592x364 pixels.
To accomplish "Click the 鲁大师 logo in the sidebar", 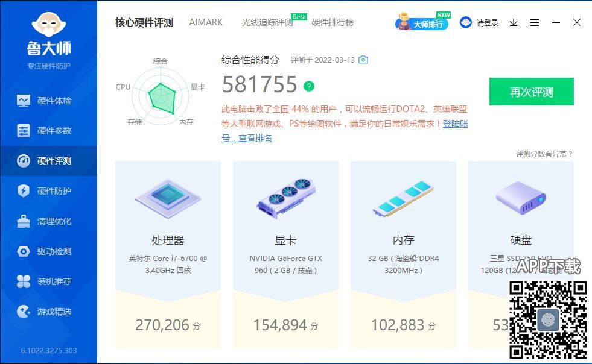I will (49, 35).
